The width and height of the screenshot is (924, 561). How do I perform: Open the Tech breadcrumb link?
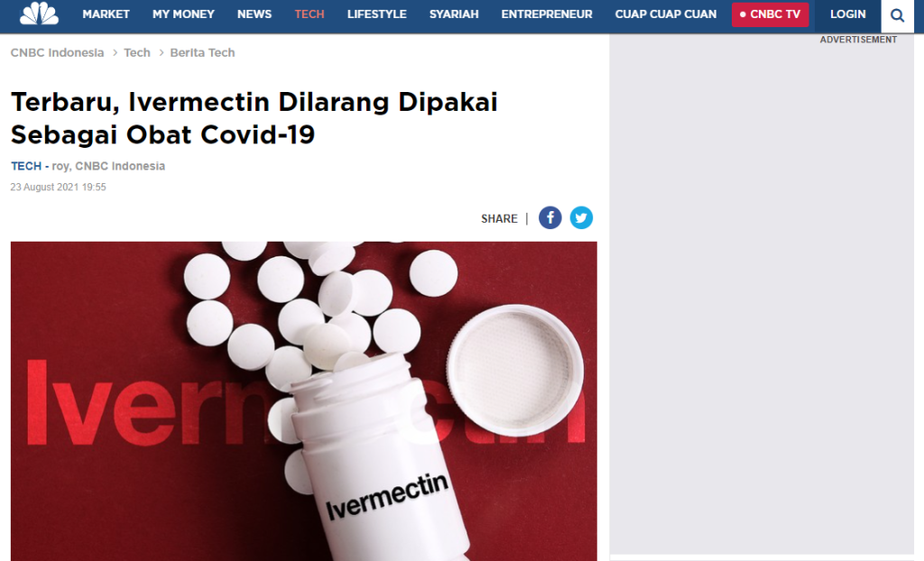(x=137, y=52)
